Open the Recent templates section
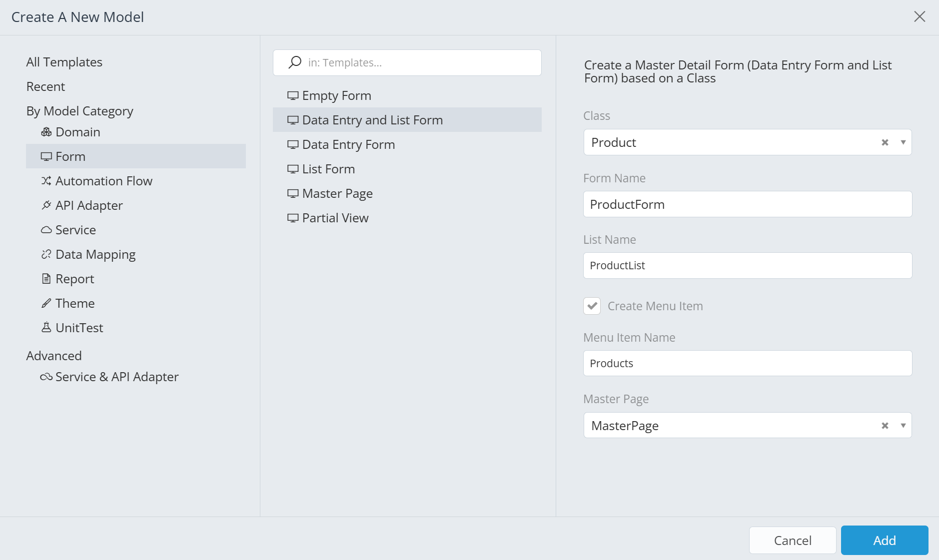This screenshot has width=939, height=560. click(x=45, y=86)
